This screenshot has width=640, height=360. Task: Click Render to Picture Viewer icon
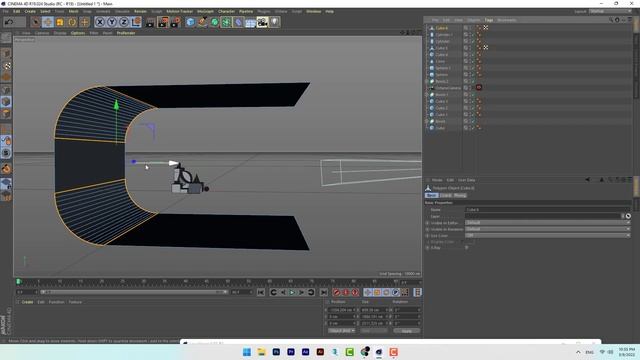coord(163,22)
